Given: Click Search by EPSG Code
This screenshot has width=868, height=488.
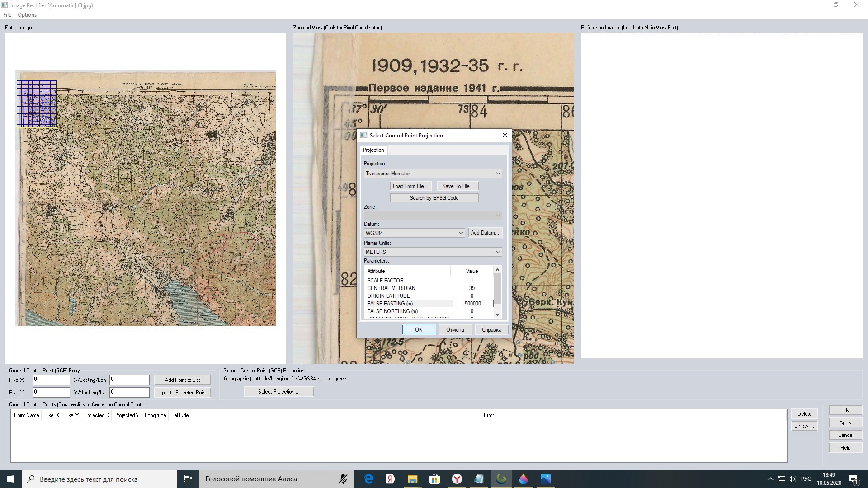Looking at the screenshot, I should [x=434, y=198].
